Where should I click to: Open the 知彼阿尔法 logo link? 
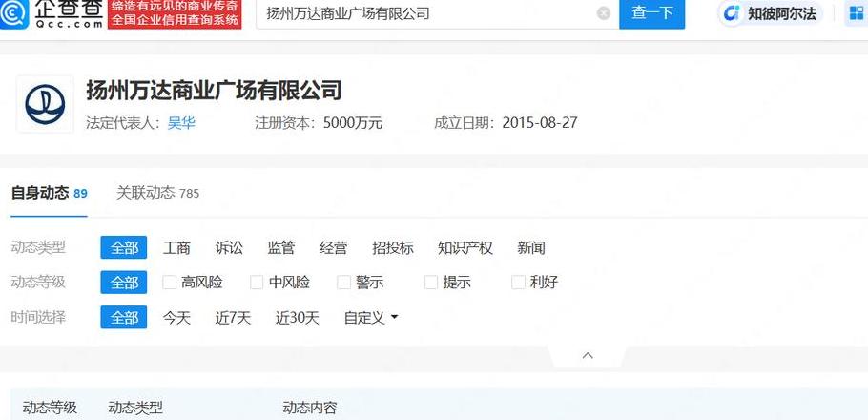[x=773, y=13]
